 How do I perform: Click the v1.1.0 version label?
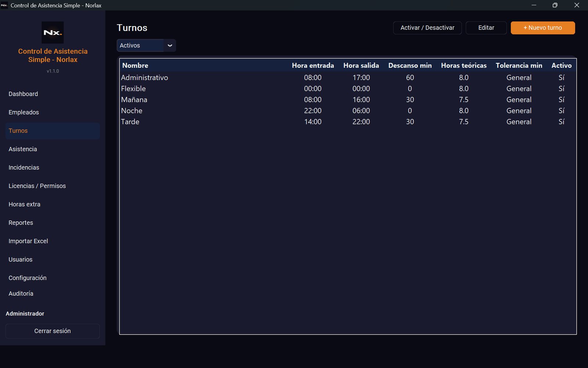[x=53, y=71]
